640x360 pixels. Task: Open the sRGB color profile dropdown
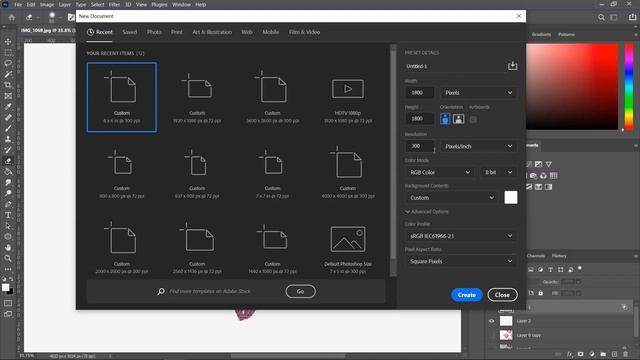pos(461,236)
